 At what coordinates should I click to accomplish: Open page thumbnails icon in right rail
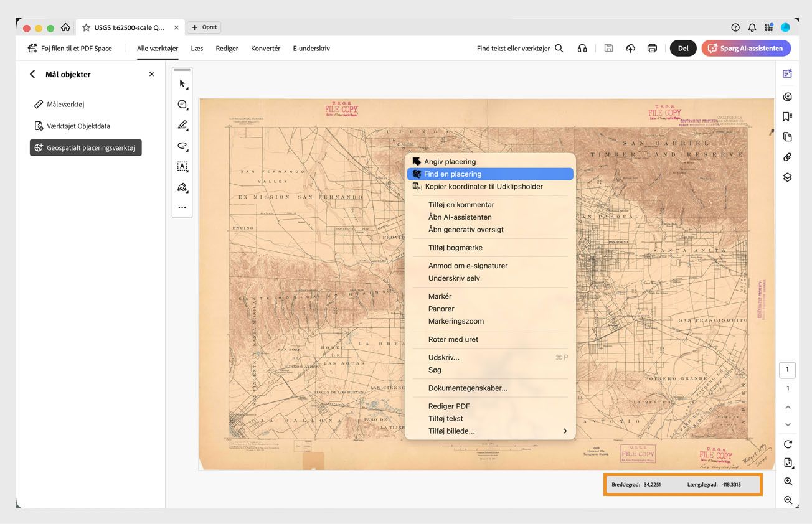(787, 137)
